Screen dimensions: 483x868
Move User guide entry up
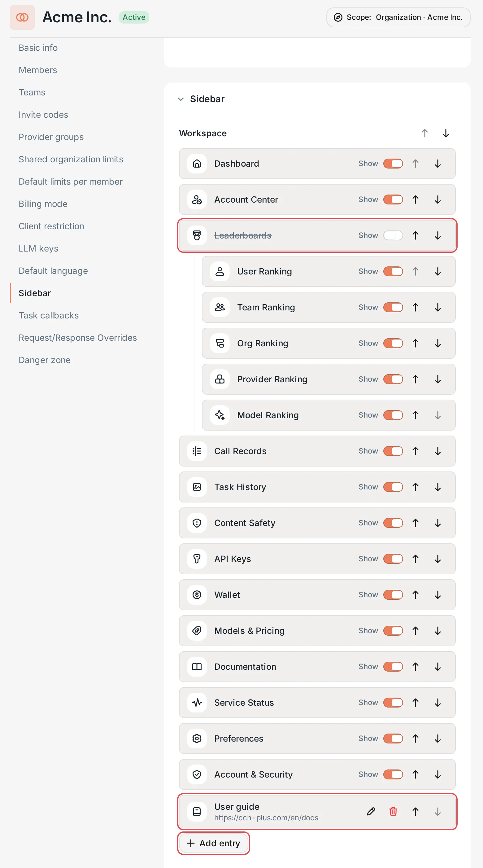415,811
